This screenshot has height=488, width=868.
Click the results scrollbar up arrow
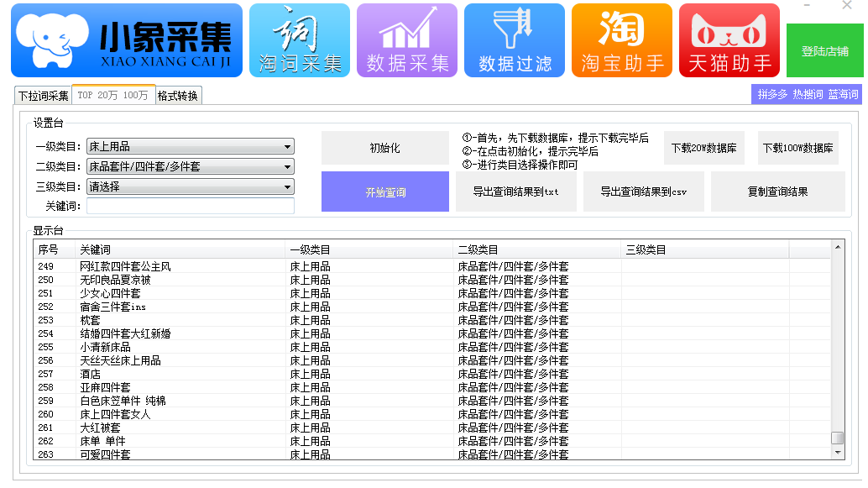[x=838, y=247]
